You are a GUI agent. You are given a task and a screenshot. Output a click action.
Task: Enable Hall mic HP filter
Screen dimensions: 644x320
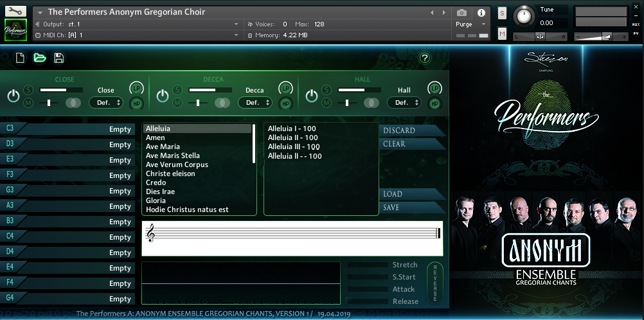pos(435,103)
